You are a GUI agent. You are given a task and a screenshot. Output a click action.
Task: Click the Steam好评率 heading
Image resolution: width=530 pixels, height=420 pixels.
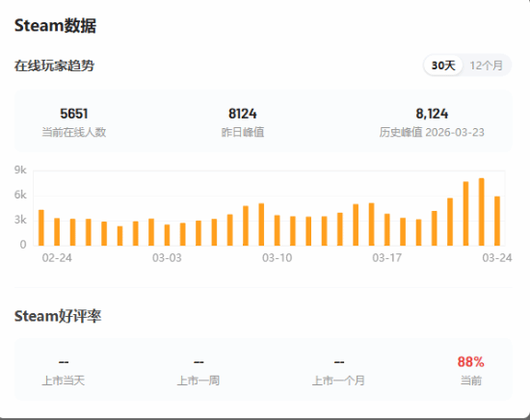point(58,316)
